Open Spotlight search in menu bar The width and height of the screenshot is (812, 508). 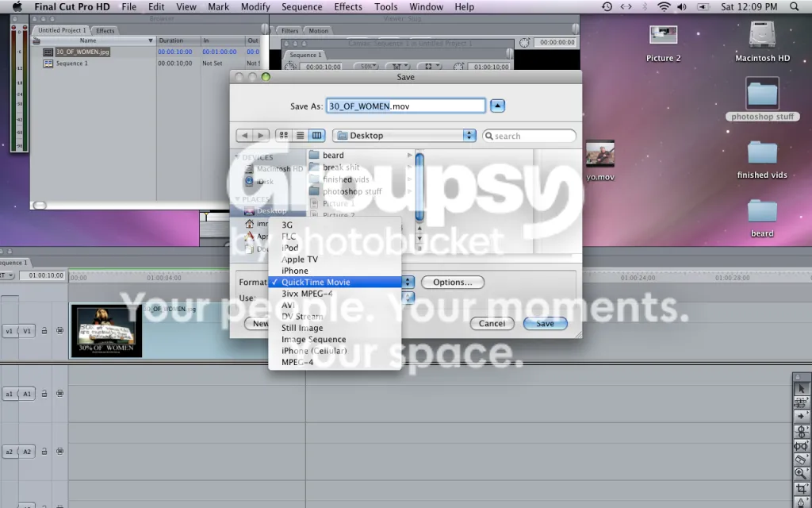pyautogui.click(x=795, y=6)
